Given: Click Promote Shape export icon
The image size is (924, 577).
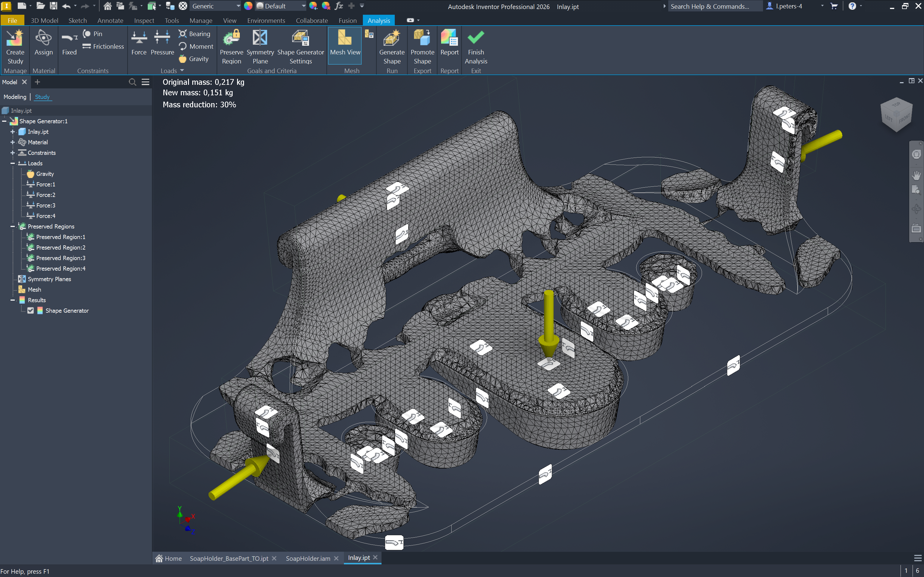Looking at the screenshot, I should [x=422, y=38].
